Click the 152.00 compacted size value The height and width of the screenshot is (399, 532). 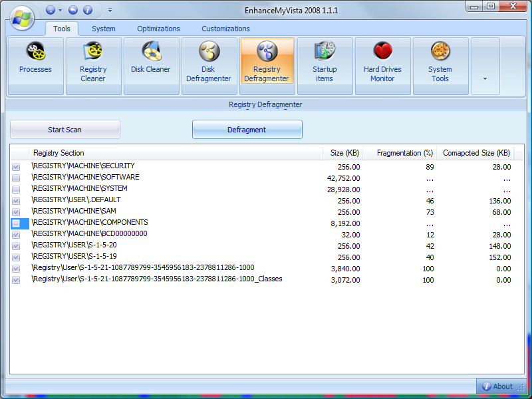[500, 257]
